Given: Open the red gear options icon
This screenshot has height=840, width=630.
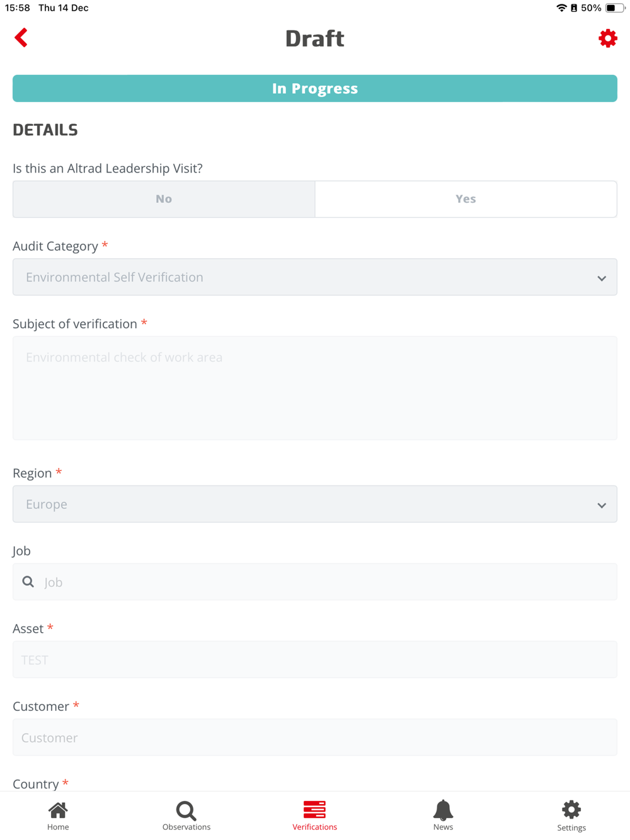Looking at the screenshot, I should tap(607, 38).
